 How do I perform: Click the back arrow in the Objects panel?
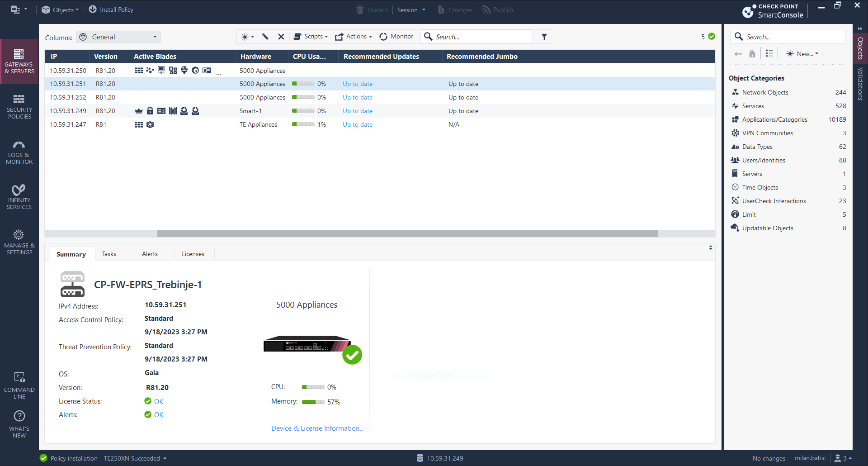click(x=738, y=54)
